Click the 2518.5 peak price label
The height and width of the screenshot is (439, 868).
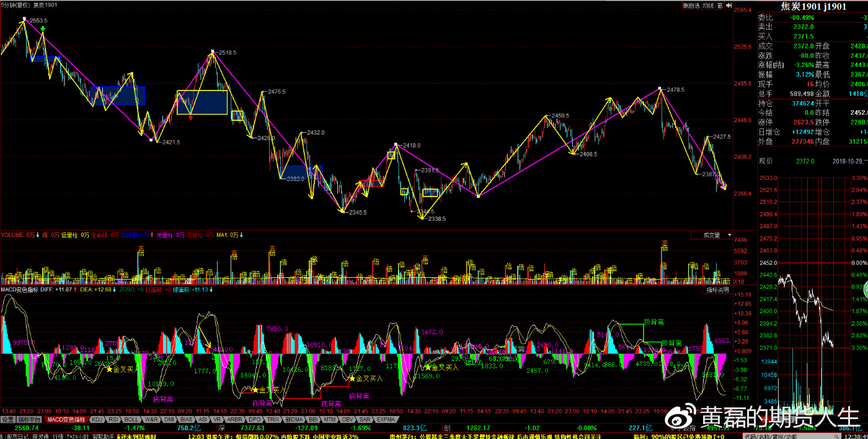point(228,53)
